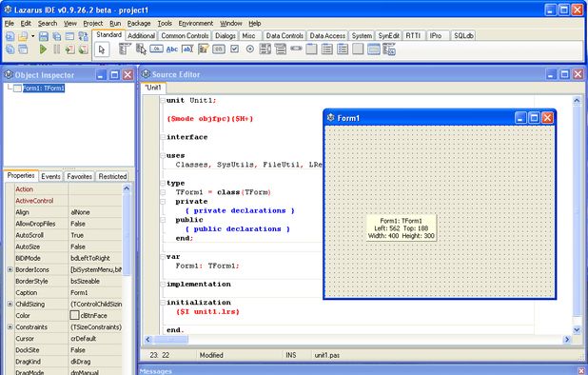
Task: Click the Step Into icon
Action: tap(69, 49)
